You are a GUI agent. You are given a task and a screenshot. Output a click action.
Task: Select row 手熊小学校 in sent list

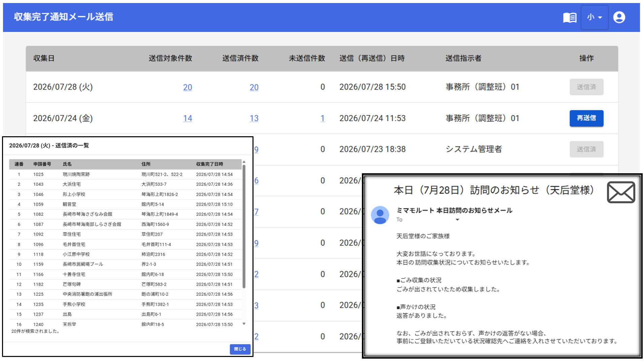(x=125, y=304)
